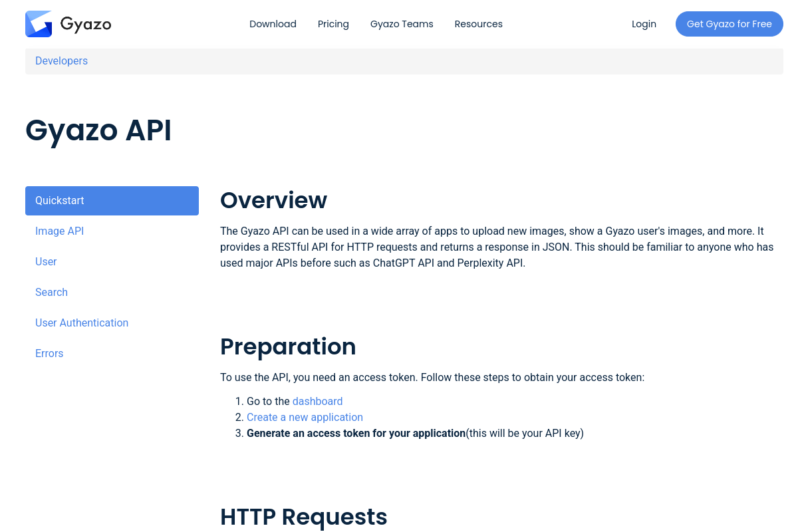Click the Get Gyazo for Free button

(730, 24)
